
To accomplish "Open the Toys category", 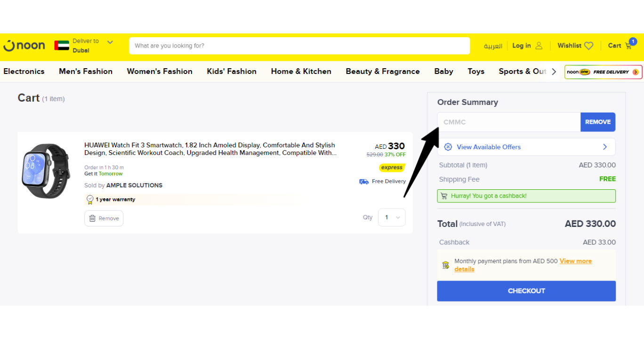I will (476, 72).
